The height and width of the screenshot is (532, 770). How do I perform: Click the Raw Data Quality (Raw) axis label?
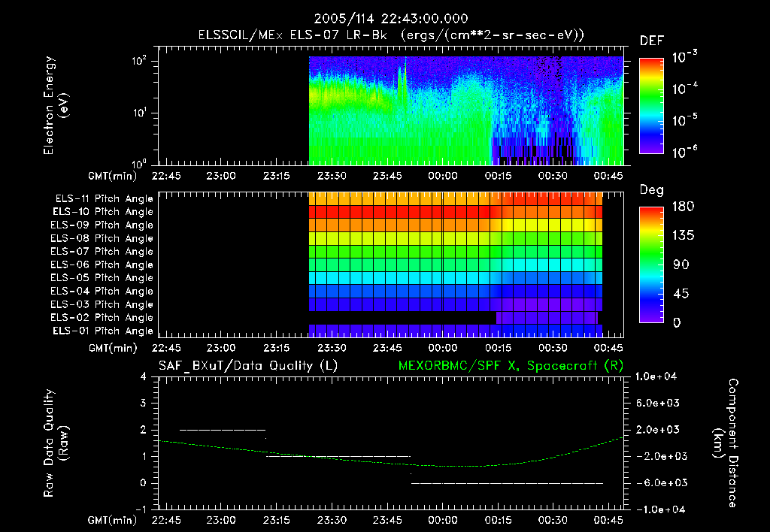[x=56, y=443]
